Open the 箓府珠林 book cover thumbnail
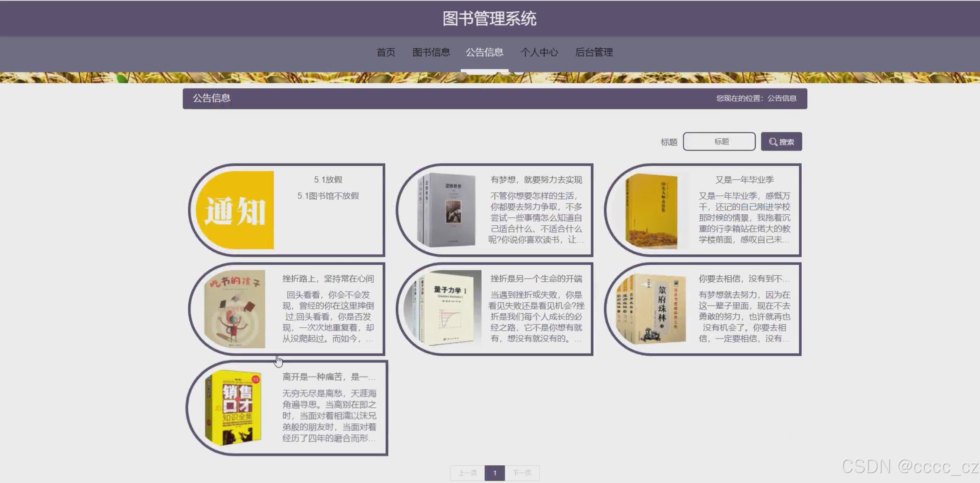980x483 pixels. coord(651,309)
